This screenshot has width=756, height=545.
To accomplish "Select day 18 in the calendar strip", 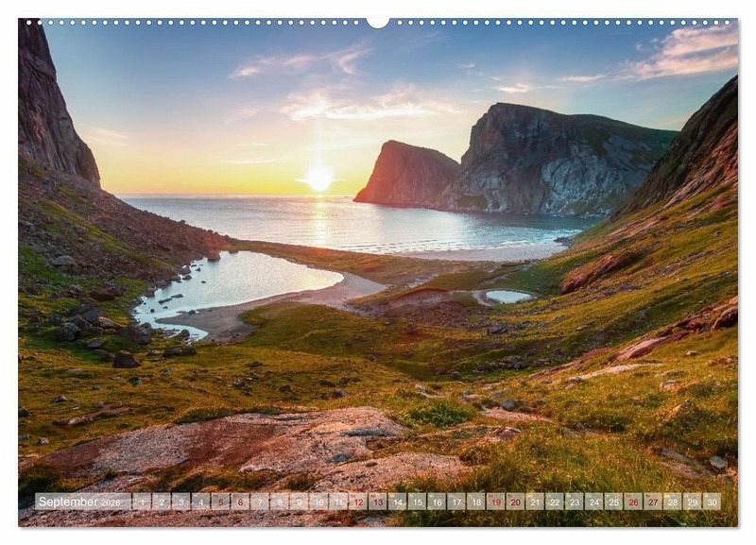I will pyautogui.click(x=476, y=502).
